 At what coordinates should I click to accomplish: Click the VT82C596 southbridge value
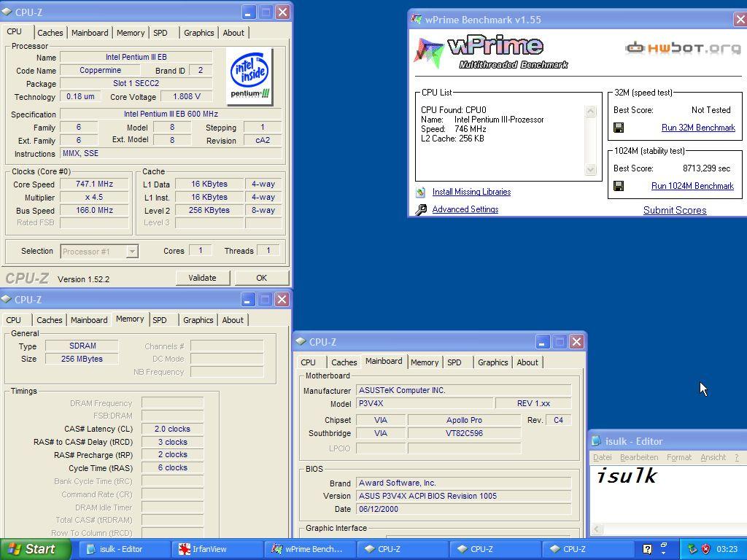(x=465, y=433)
